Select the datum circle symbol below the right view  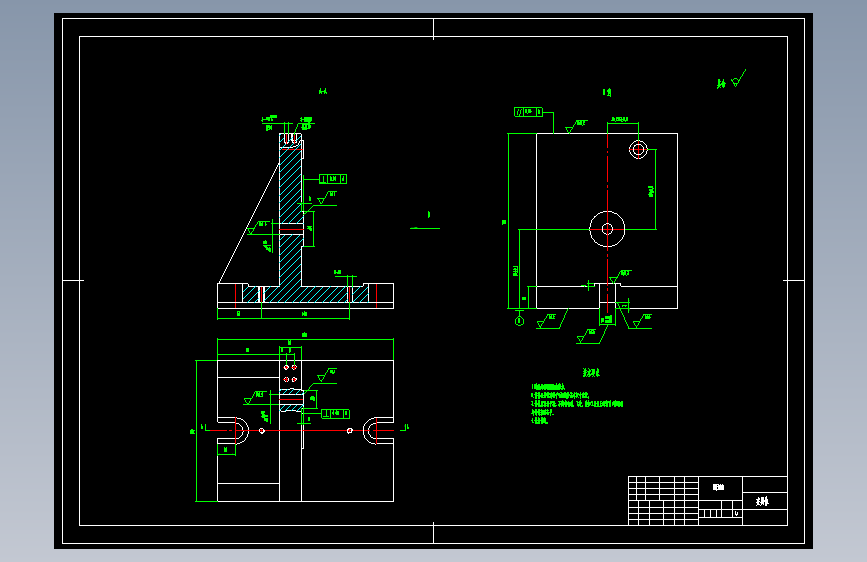519,320
